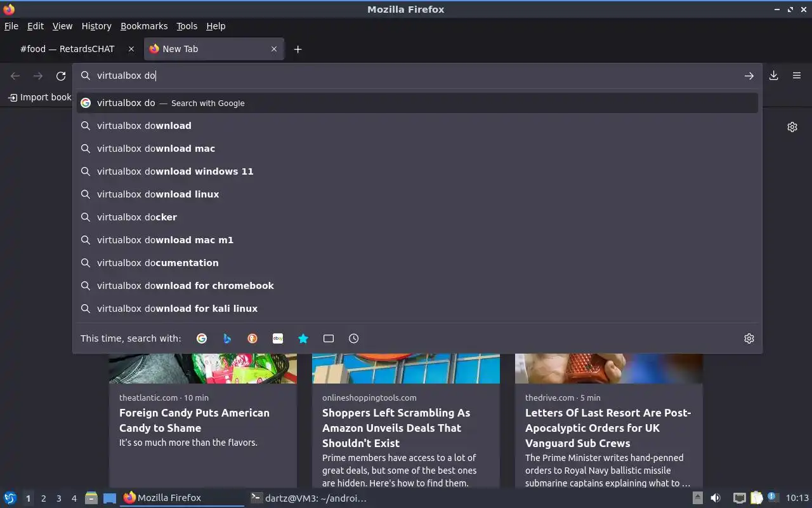Open file manager icon in taskbar
Screen dimensions: 812x508
[x=91, y=498]
